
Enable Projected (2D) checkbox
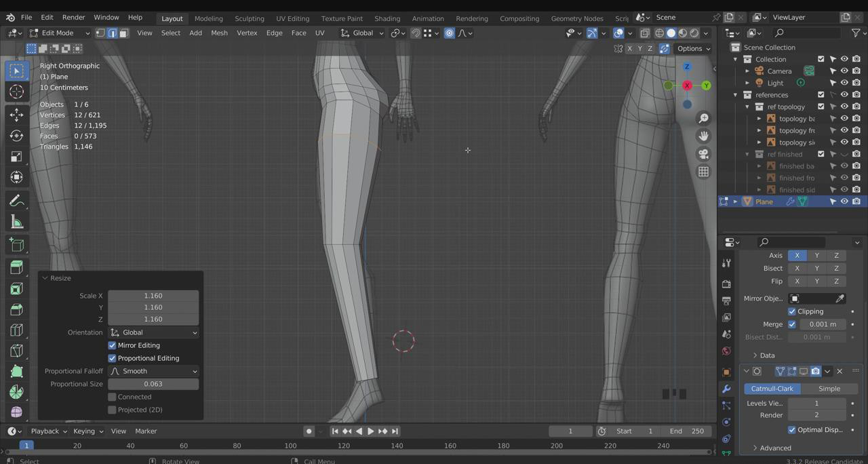pos(113,410)
